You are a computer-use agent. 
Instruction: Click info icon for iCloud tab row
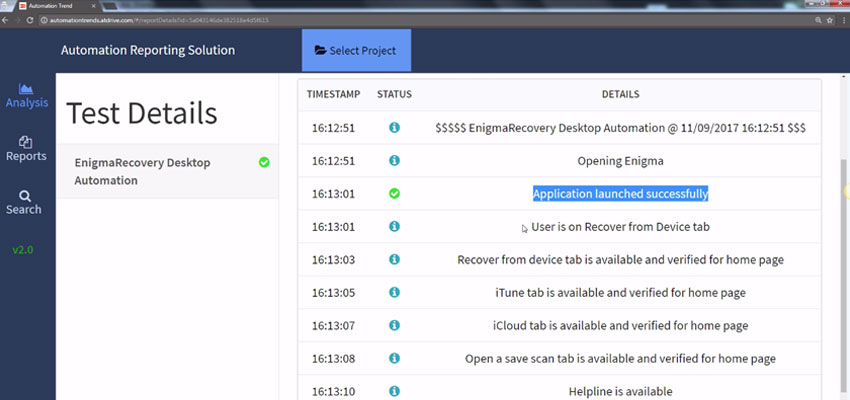point(395,325)
